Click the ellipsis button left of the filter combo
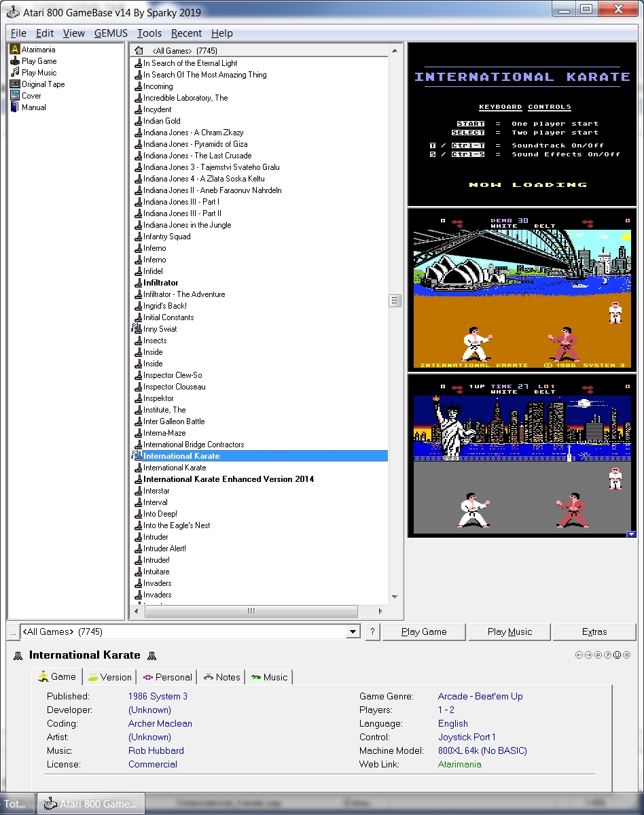Image resolution: width=644 pixels, height=815 pixels. click(13, 632)
